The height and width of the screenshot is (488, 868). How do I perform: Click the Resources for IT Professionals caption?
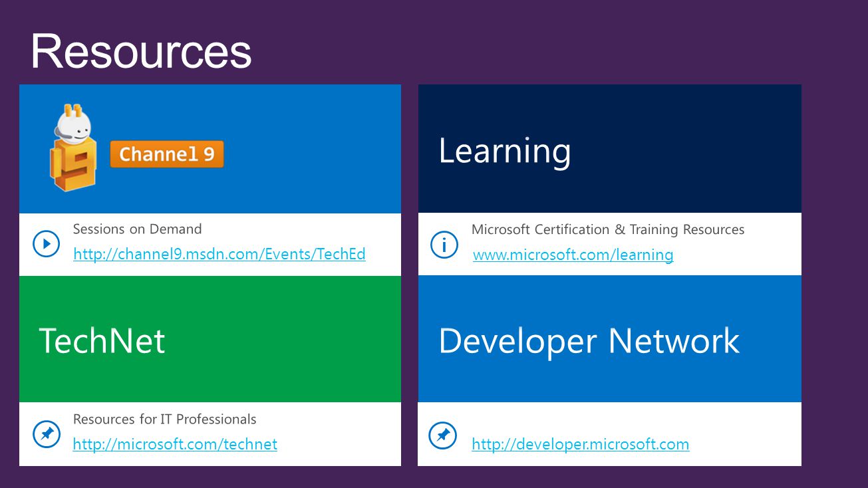click(x=164, y=420)
